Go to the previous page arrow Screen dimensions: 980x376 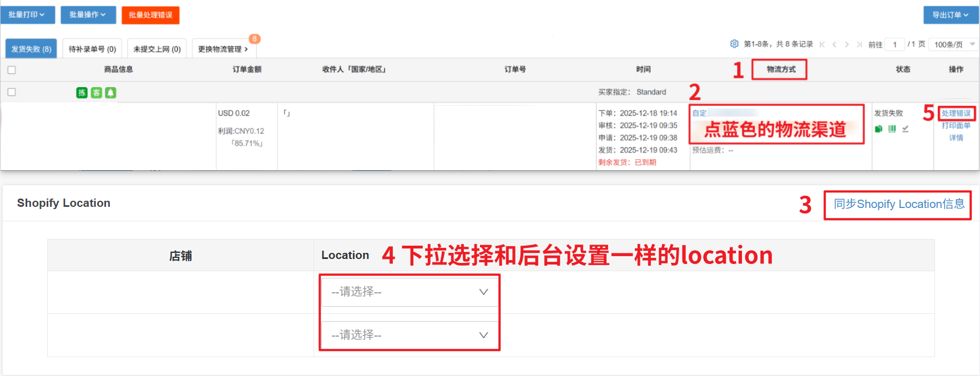pyautogui.click(x=835, y=44)
